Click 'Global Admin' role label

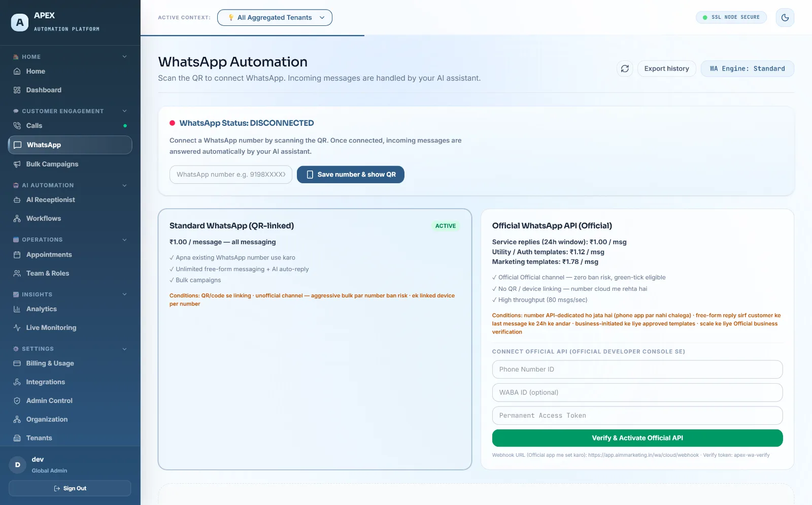(x=49, y=471)
